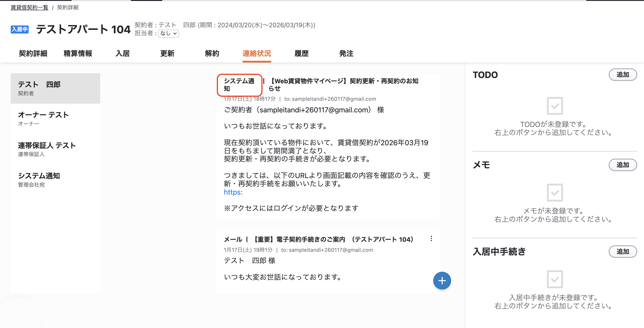Click the 1月17日(土) 18時17分 timestamp

249,99
